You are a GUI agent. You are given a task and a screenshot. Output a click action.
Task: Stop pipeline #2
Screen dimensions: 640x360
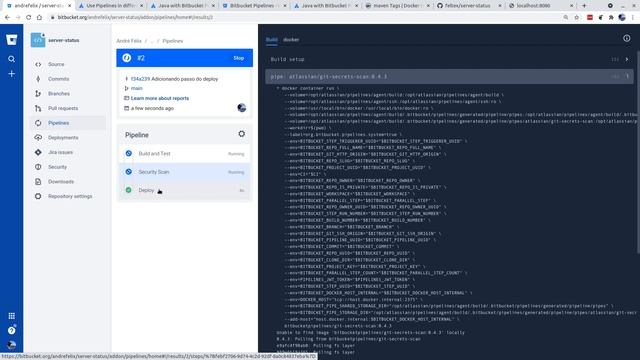click(239, 58)
